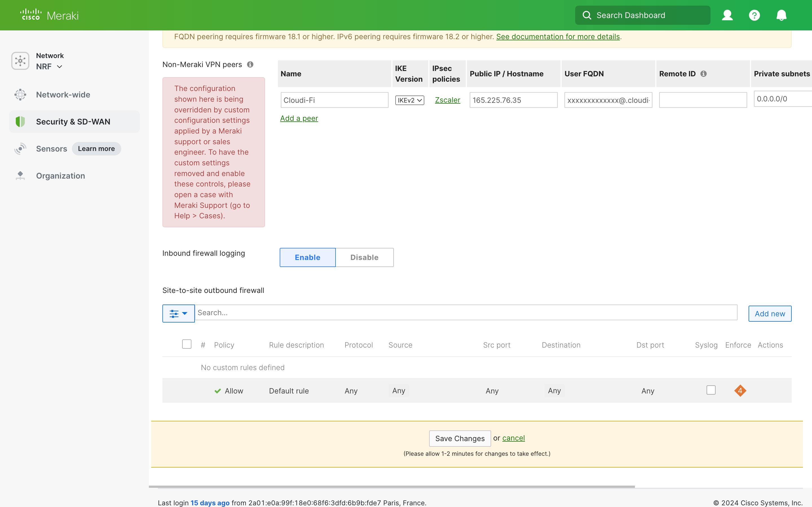This screenshot has height=507, width=812.
Task: Expand the NRF network selector chevron
Action: point(60,67)
